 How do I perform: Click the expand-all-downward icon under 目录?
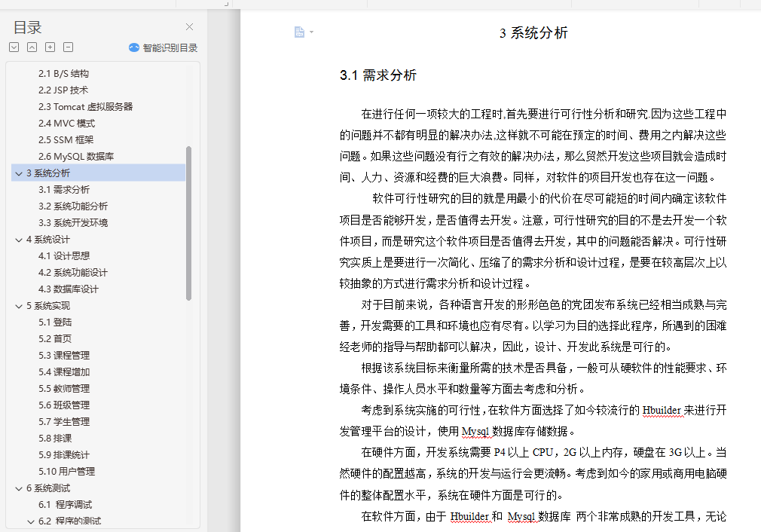(14, 47)
